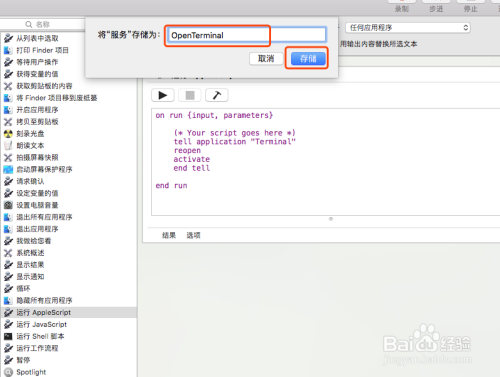Select the 从列表中选取 action icon

coord(8,38)
